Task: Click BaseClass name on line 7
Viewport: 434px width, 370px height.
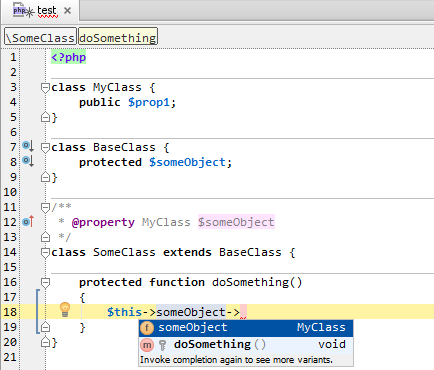Action: click(124, 147)
